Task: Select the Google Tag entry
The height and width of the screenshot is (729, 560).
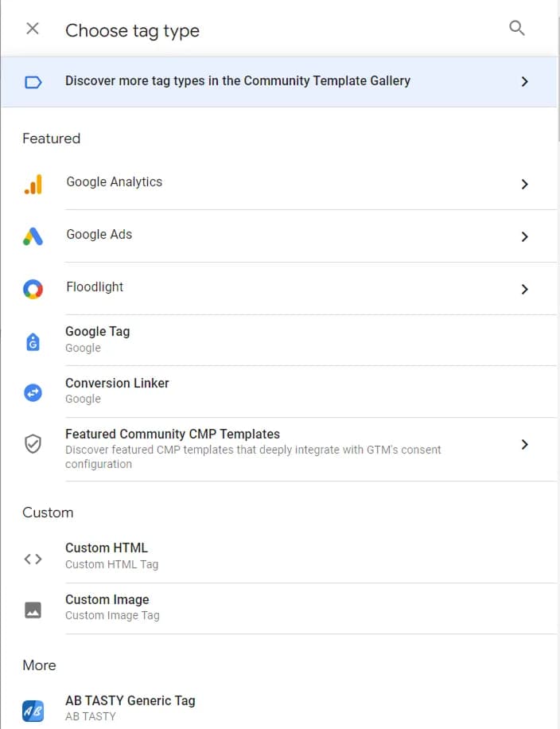Action: (x=279, y=341)
